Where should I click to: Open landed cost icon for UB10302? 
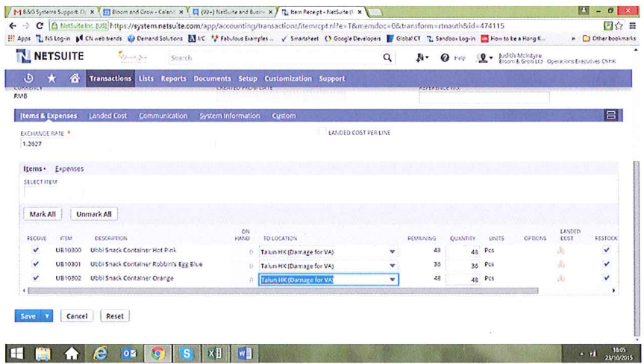point(560,278)
